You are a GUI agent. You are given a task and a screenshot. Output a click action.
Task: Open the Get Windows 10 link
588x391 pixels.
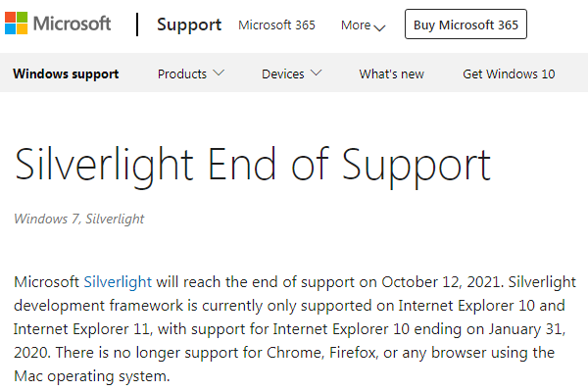point(509,73)
